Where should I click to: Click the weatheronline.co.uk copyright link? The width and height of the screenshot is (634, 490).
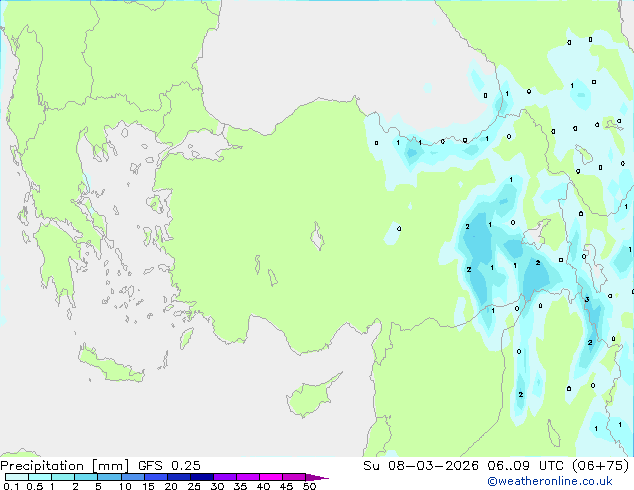[550, 481]
